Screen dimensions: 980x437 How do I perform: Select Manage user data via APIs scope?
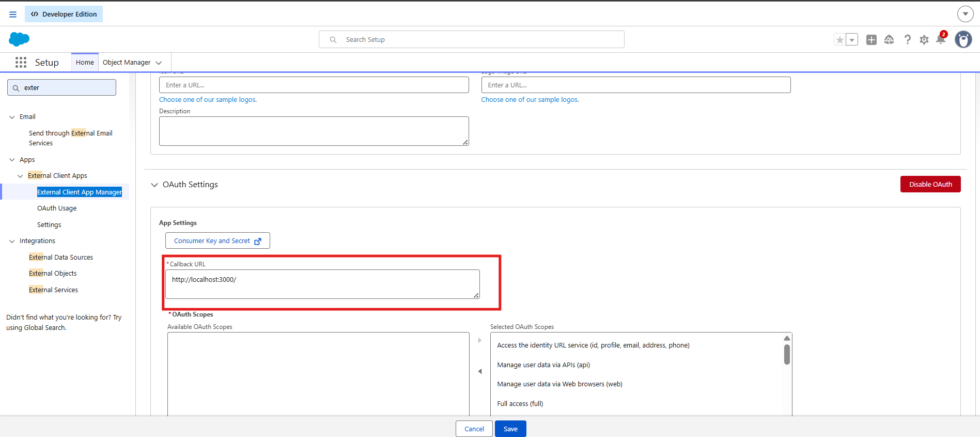(x=543, y=365)
